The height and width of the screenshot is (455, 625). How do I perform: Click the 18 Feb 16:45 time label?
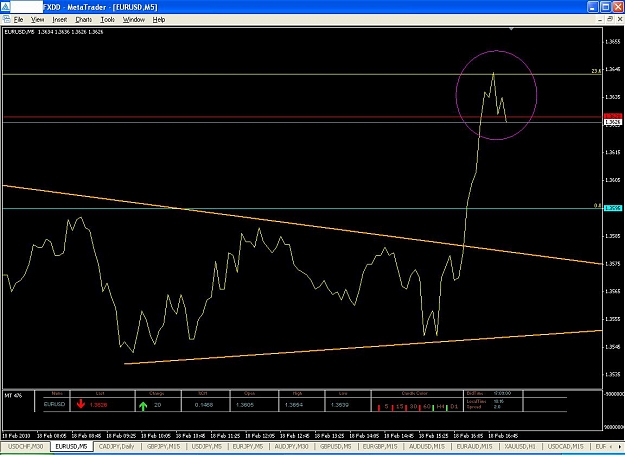pyautogui.click(x=503, y=436)
